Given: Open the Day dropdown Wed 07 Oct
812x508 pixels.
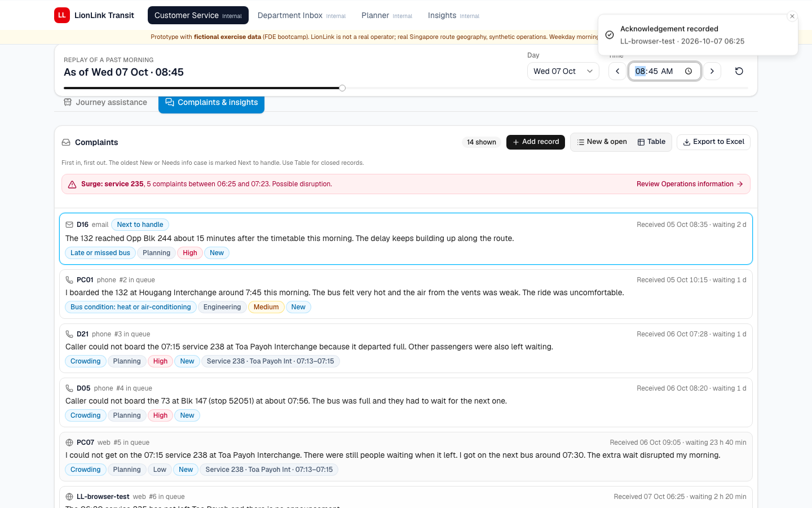Looking at the screenshot, I should (x=563, y=71).
